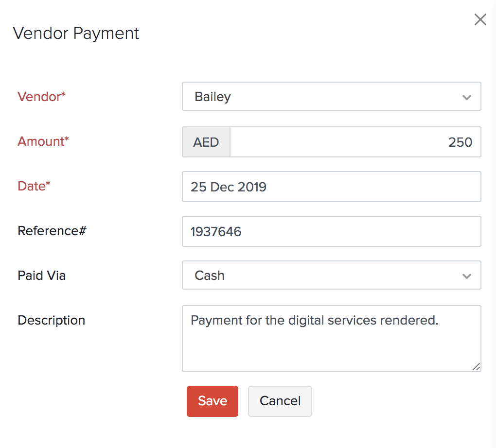This screenshot has height=448, width=496.
Task: Click the red Vendor* label
Action: (x=41, y=97)
